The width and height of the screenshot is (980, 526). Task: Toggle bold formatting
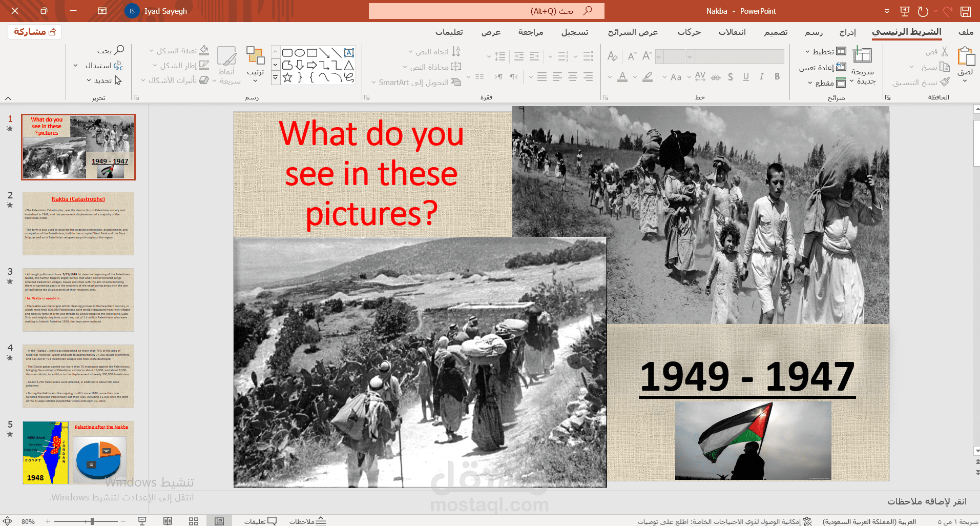click(x=777, y=76)
